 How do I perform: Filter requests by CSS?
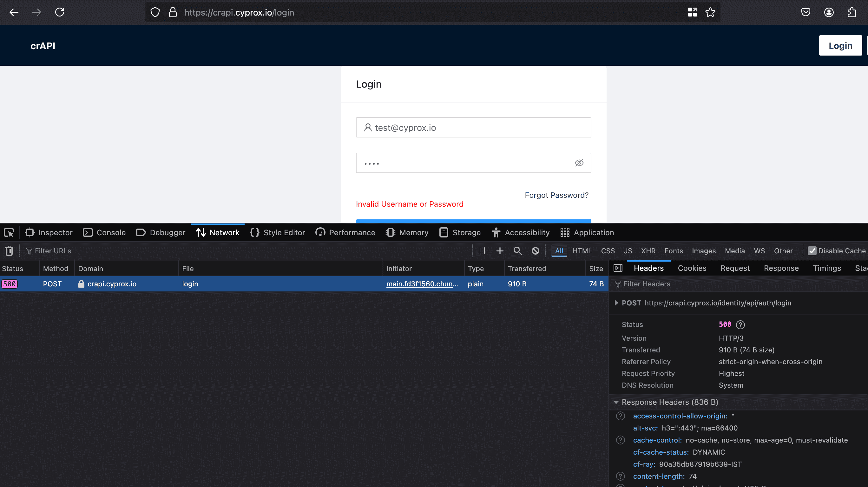[608, 250]
